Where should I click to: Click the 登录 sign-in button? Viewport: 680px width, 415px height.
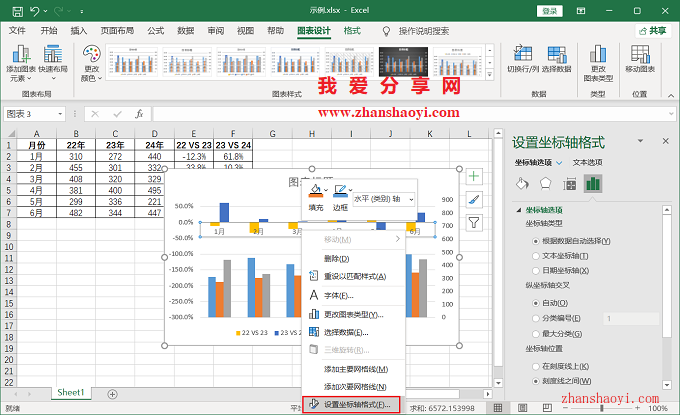click(x=549, y=11)
